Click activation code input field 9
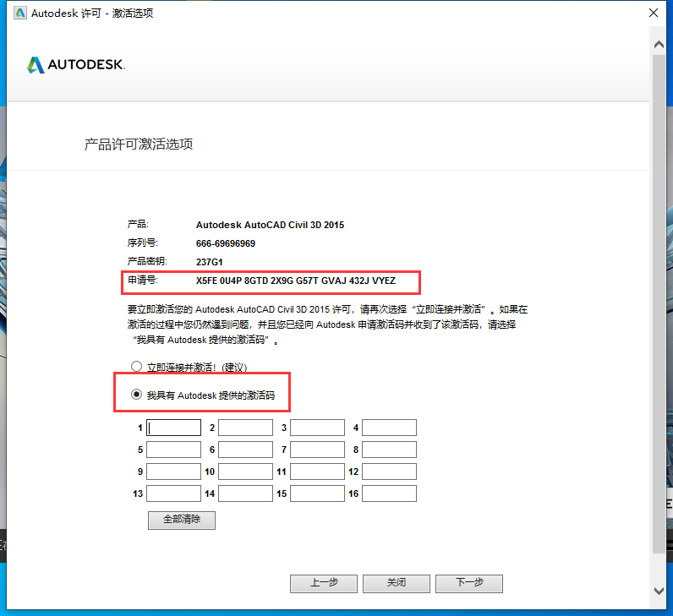 (x=173, y=472)
